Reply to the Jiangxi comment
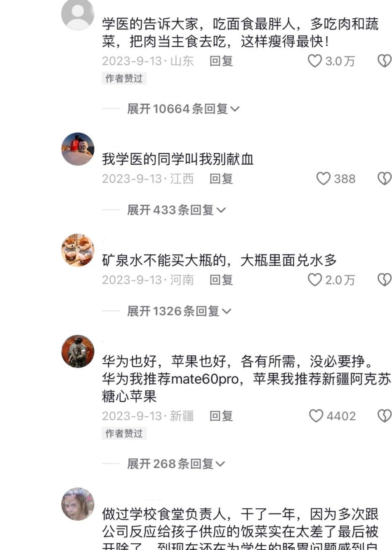 [x=221, y=179]
